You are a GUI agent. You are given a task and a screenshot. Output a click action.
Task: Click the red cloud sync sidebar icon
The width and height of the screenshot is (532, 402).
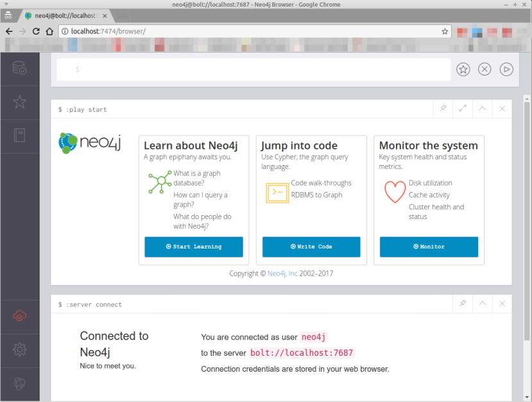point(20,315)
